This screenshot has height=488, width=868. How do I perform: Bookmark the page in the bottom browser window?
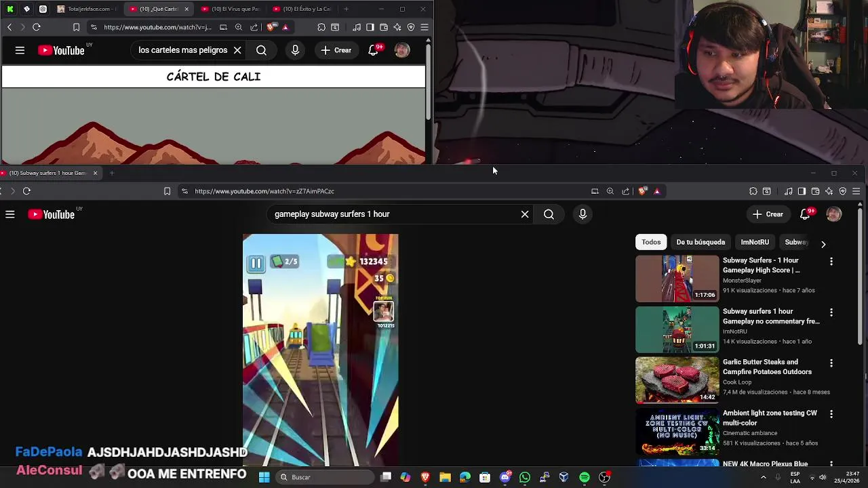167,191
